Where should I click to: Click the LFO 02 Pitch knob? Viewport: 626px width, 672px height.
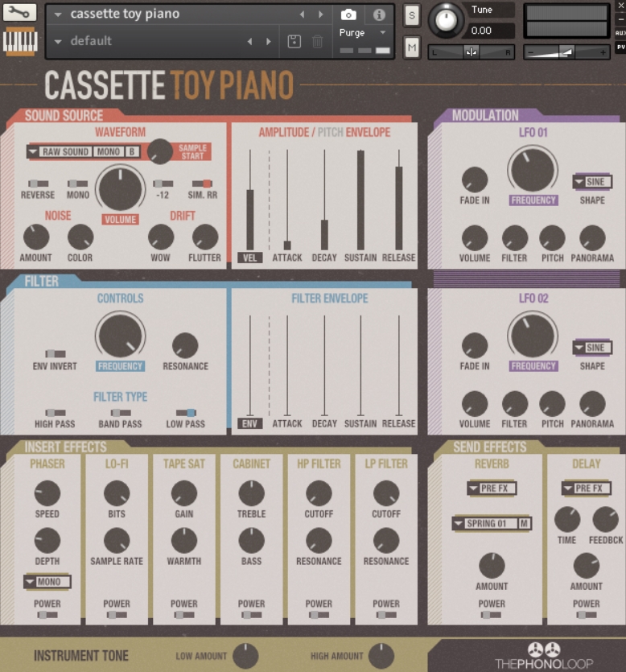click(552, 404)
